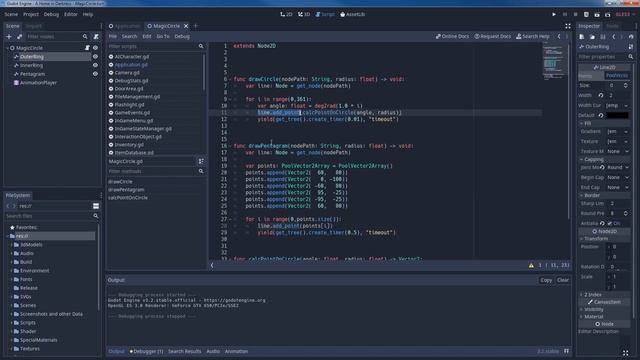This screenshot has height=360, width=640.
Task: Reset the Joint Mode property
Action: tap(602, 167)
